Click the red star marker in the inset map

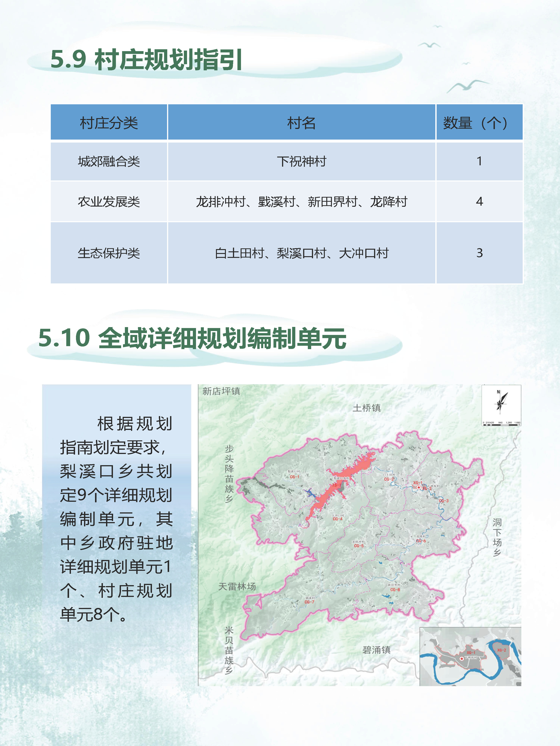pyautogui.click(x=461, y=659)
